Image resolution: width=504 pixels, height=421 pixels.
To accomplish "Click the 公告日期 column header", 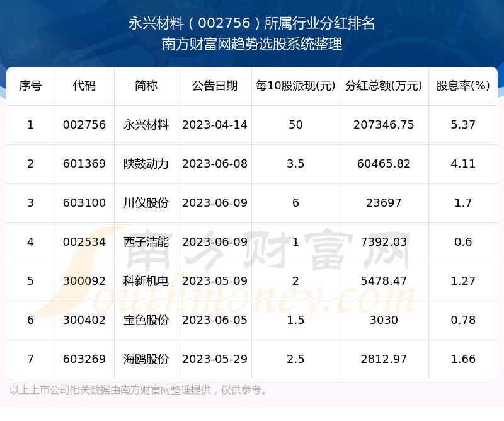I will [215, 86].
